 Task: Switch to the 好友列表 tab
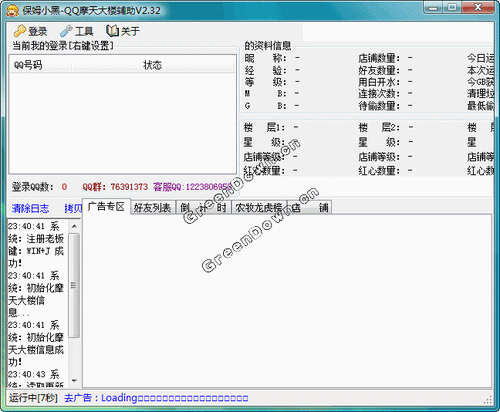[x=153, y=208]
